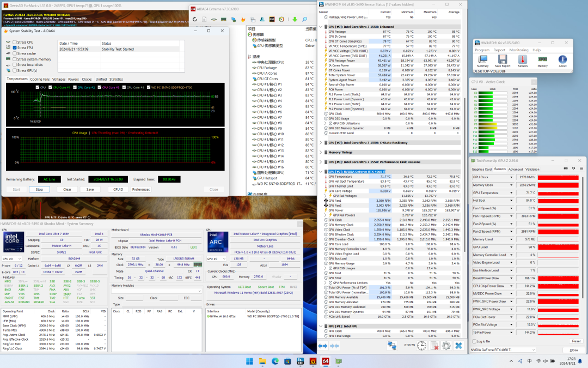Click the Sensors thermometer icon
This screenshot has height=368, width=588.
point(523,59)
